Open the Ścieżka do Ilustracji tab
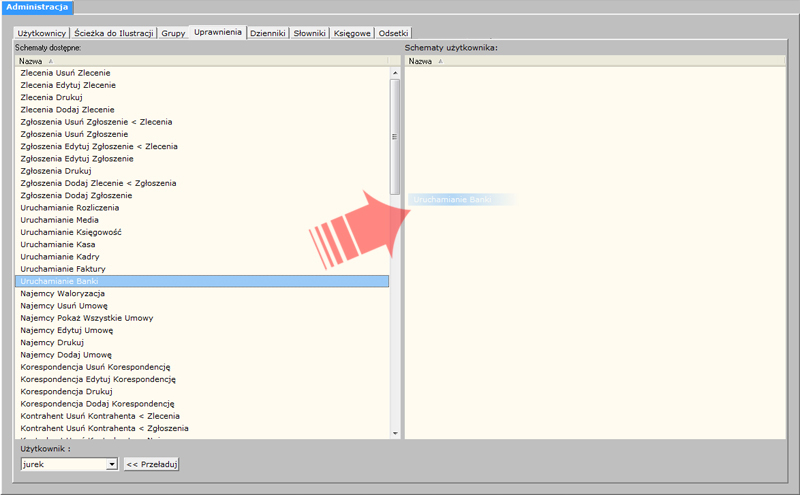Viewport: 800px width, 495px height. tap(113, 33)
